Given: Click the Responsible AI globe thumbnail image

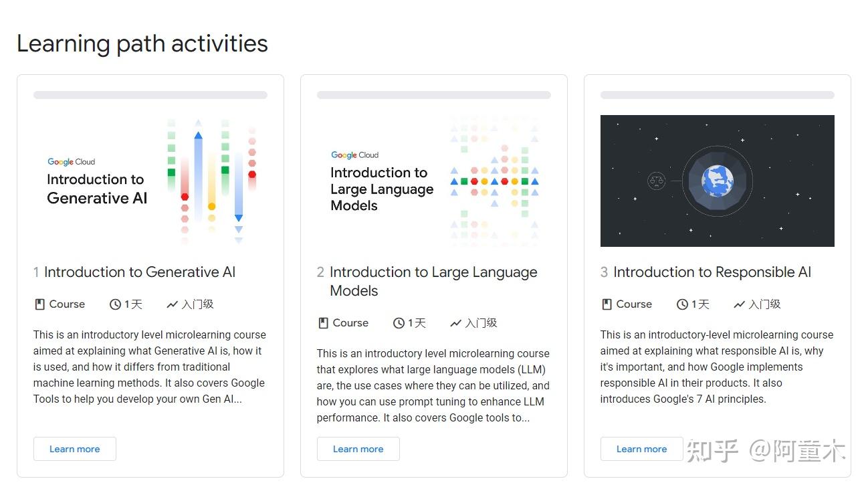Looking at the screenshot, I should [717, 181].
